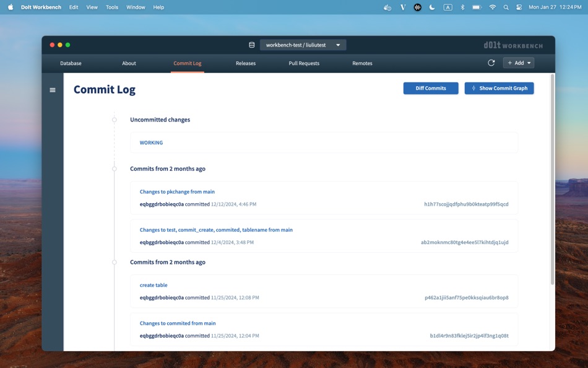588x368 pixels.
Task: Click the battery status icon
Action: (x=477, y=7)
